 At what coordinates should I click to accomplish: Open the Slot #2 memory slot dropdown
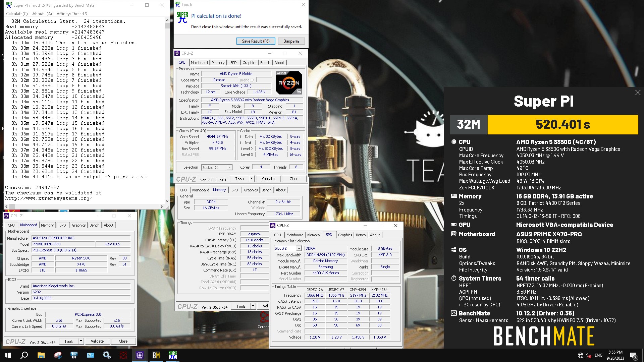point(288,248)
